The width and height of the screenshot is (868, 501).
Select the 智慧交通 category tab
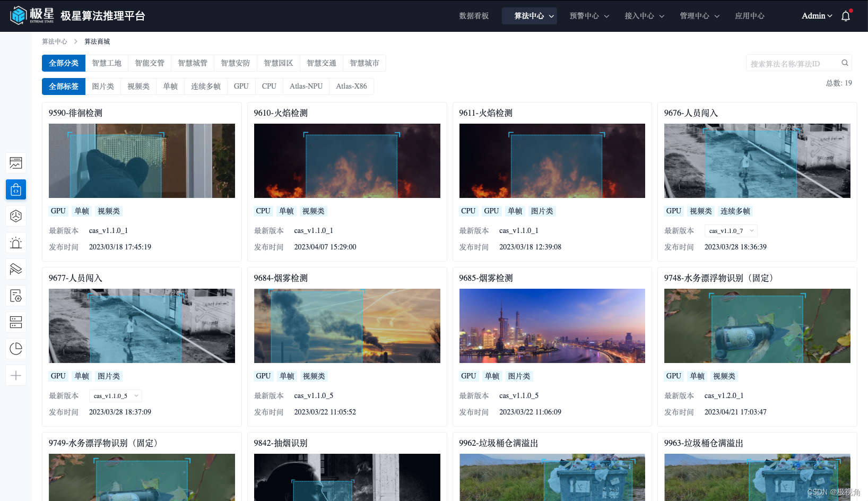322,63
